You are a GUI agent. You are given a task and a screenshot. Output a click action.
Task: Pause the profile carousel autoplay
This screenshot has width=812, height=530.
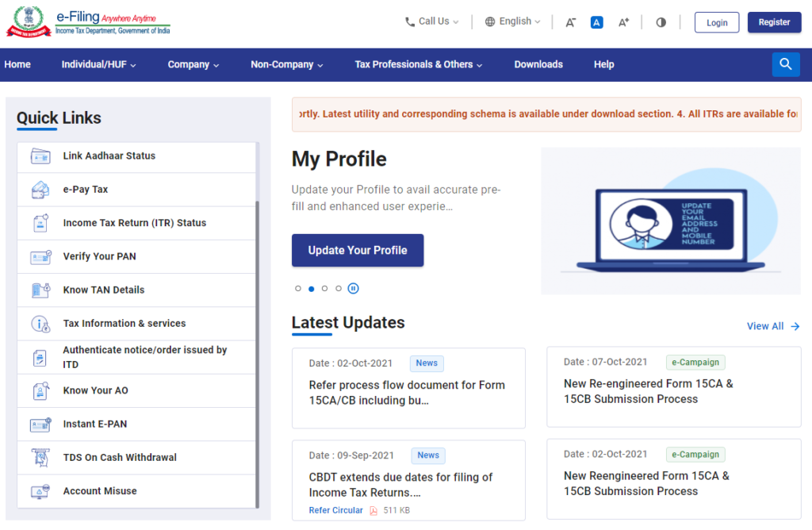click(353, 288)
